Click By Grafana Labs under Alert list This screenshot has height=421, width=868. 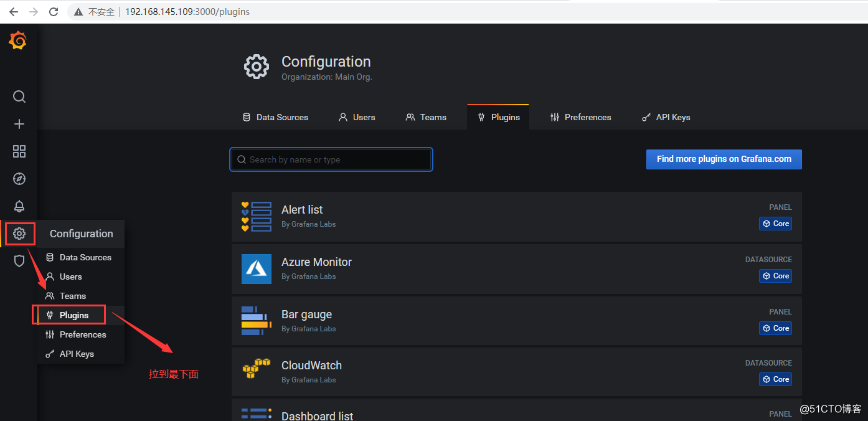pos(308,224)
